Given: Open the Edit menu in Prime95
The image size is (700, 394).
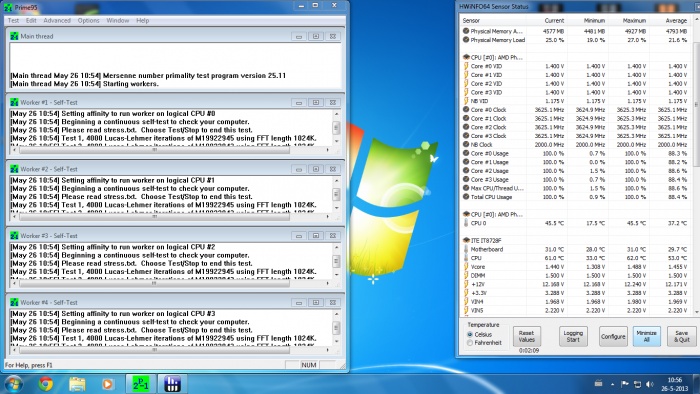Looking at the screenshot, I should click(x=31, y=21).
